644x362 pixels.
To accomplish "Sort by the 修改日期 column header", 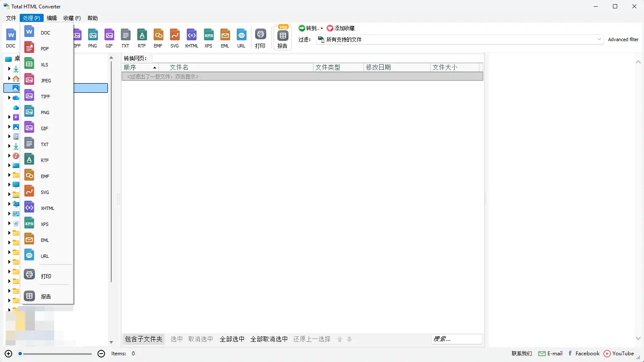I will [397, 67].
